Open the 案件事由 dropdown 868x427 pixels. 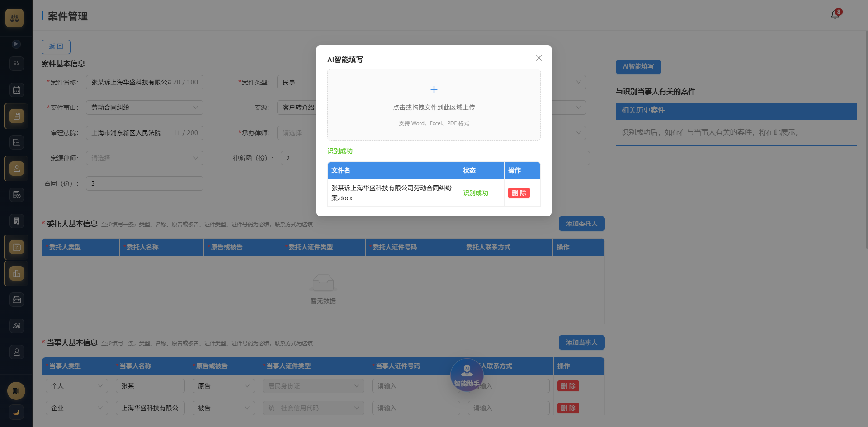click(145, 108)
